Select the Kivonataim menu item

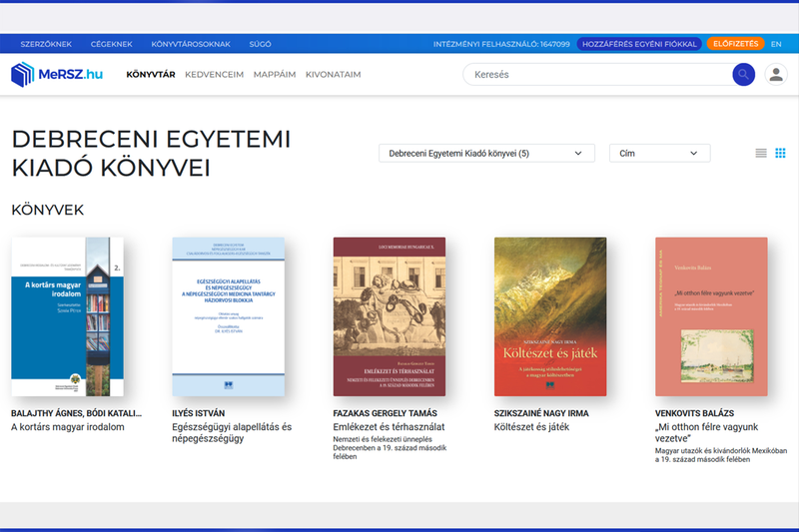pyautogui.click(x=333, y=75)
